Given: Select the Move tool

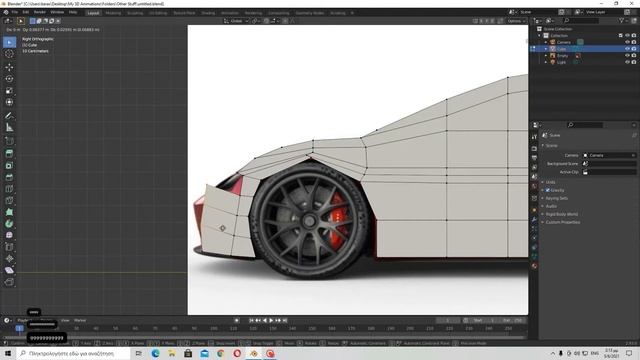Looking at the screenshot, I should point(9,67).
